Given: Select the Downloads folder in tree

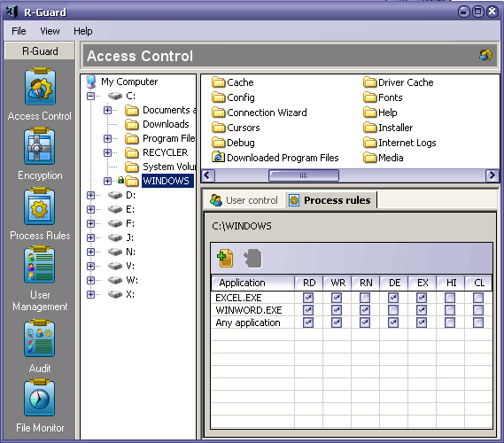Looking at the screenshot, I should 166,124.
